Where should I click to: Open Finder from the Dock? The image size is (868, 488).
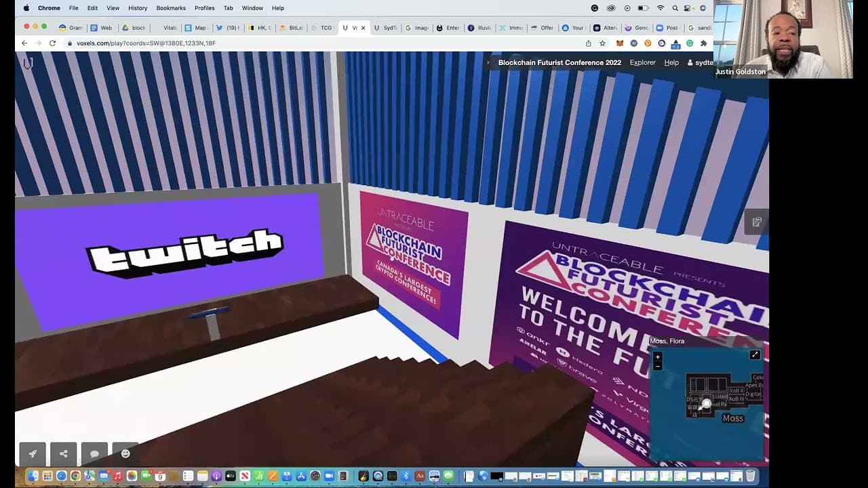(33, 476)
